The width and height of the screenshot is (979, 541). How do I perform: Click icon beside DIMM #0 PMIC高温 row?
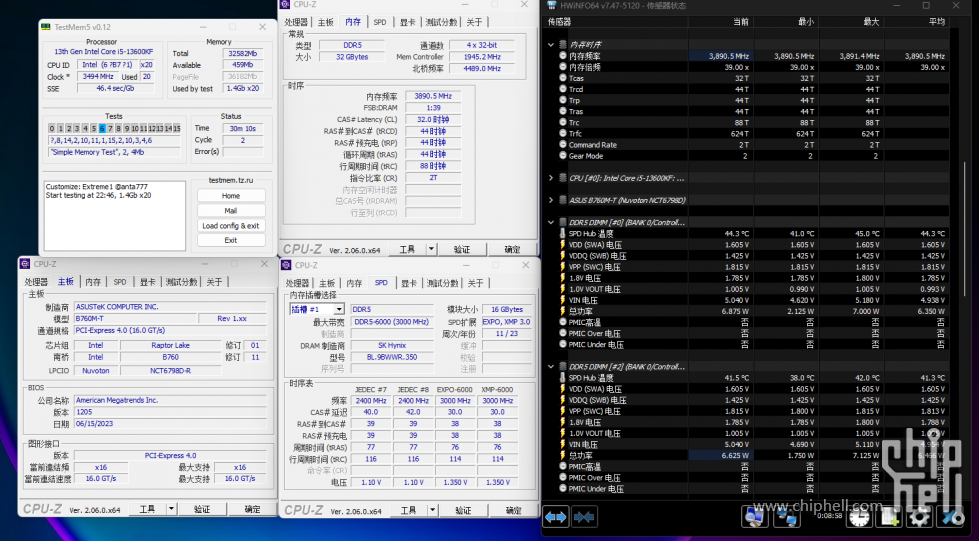pyautogui.click(x=563, y=322)
